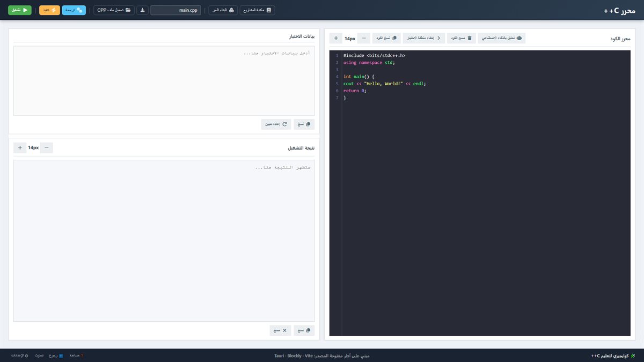This screenshot has height=362, width=644.
Task: Click the بيانات الاختبار panel heading
Action: tap(302, 36)
